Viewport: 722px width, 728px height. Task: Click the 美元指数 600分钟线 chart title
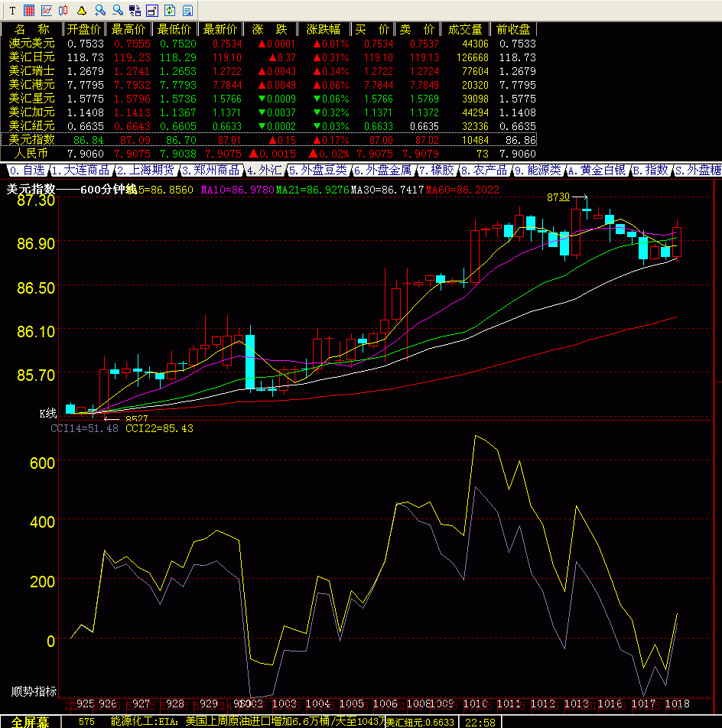[x=71, y=190]
